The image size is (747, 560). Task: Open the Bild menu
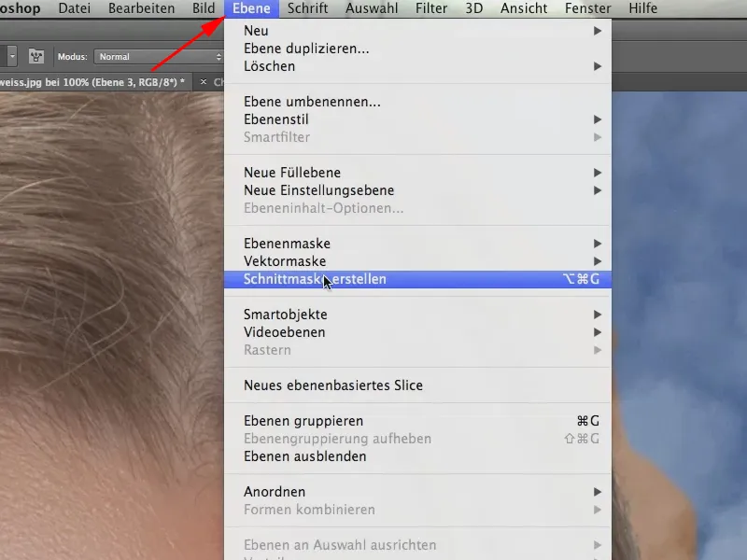click(x=204, y=8)
